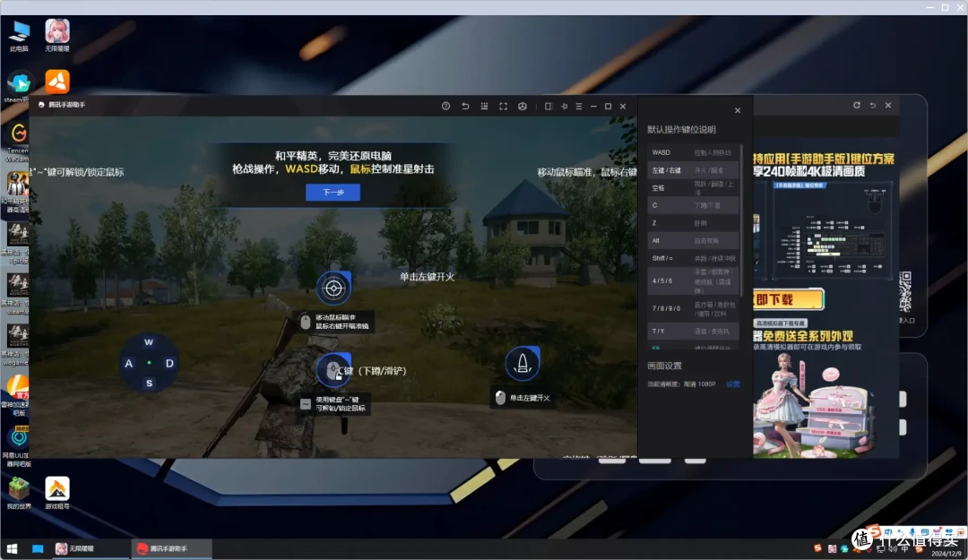Click the blue task view taskbar icon
968x560 pixels.
point(38,548)
